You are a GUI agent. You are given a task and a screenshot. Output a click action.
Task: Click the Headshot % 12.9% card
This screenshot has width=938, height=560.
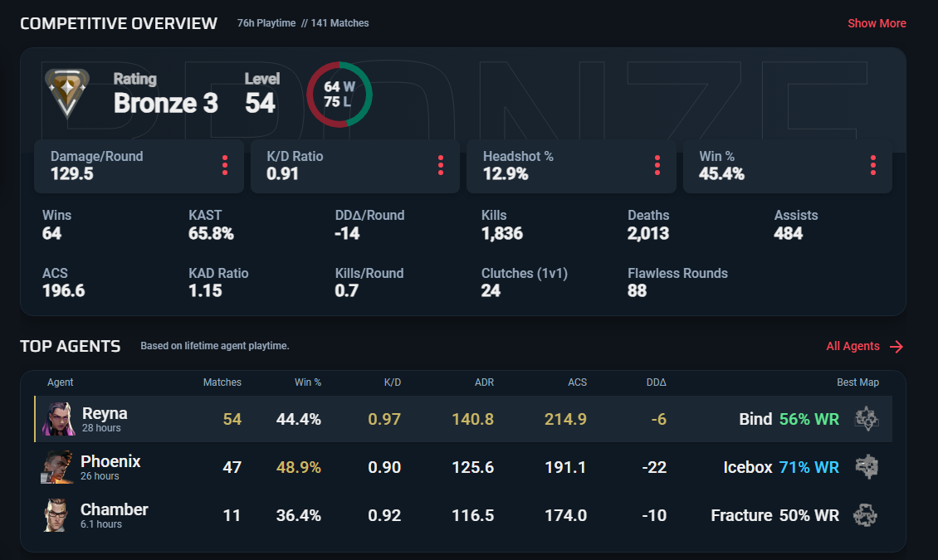point(571,166)
